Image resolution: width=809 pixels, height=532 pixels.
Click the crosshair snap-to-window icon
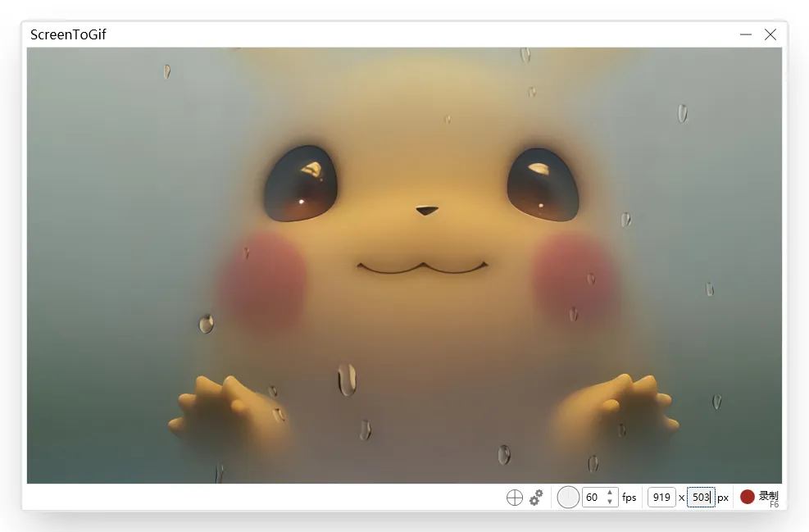515,498
